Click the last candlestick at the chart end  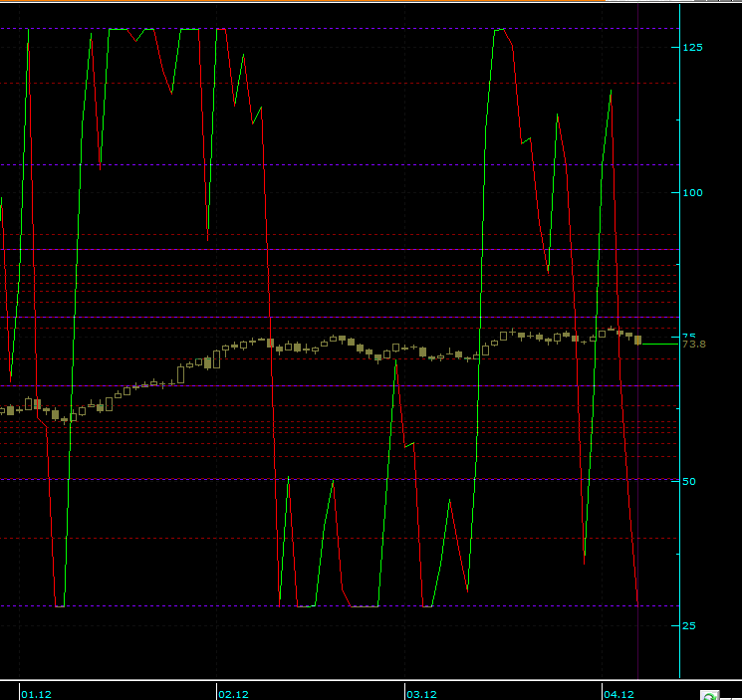[x=637, y=341]
